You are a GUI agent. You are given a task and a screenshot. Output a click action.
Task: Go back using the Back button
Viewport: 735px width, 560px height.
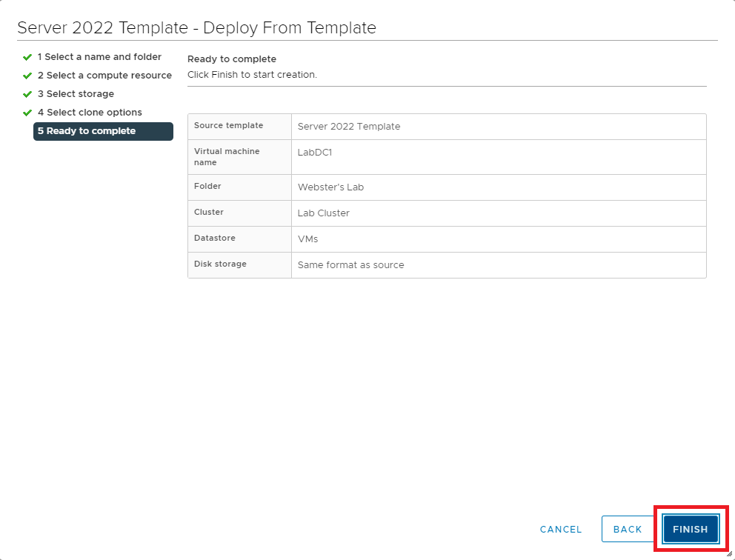(628, 529)
